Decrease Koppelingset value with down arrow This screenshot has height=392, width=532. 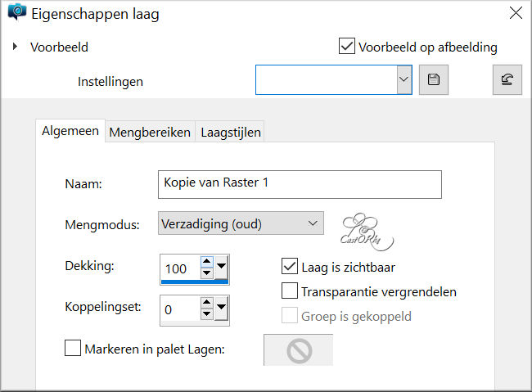[206, 313]
